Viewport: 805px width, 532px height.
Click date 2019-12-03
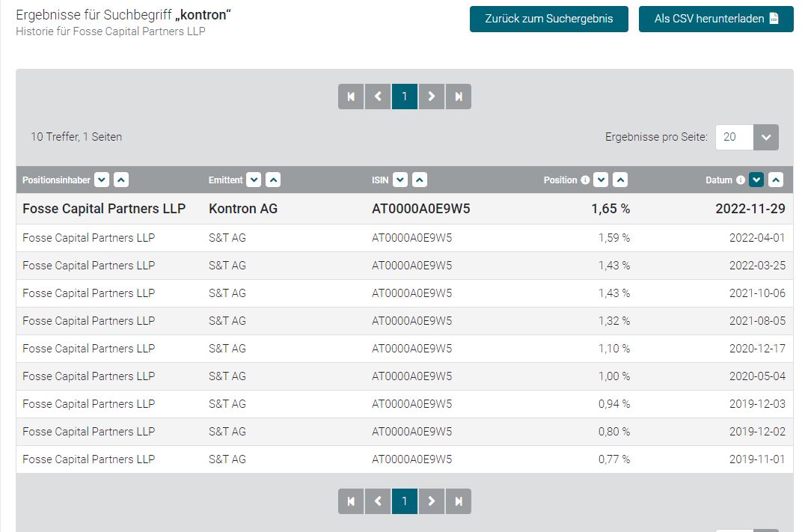coord(757,404)
